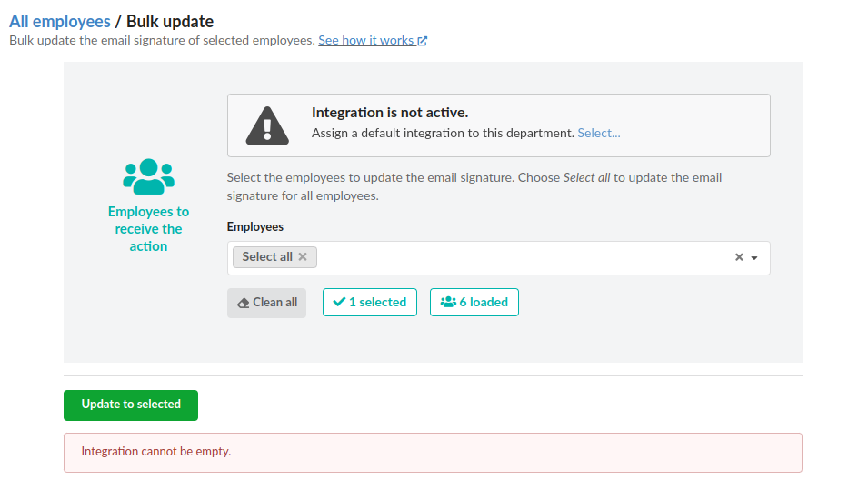868x490 pixels.
Task: Focus the Employees selection input field
Action: click(x=518, y=257)
